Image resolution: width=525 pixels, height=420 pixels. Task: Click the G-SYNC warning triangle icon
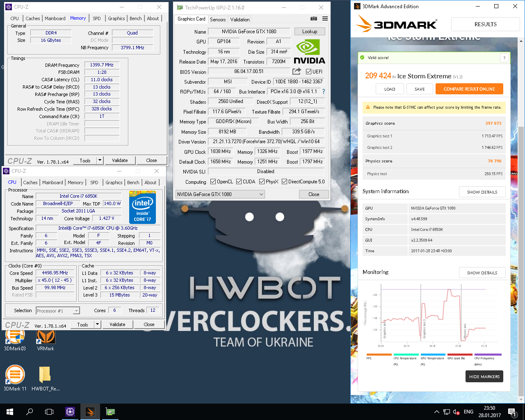(367, 107)
